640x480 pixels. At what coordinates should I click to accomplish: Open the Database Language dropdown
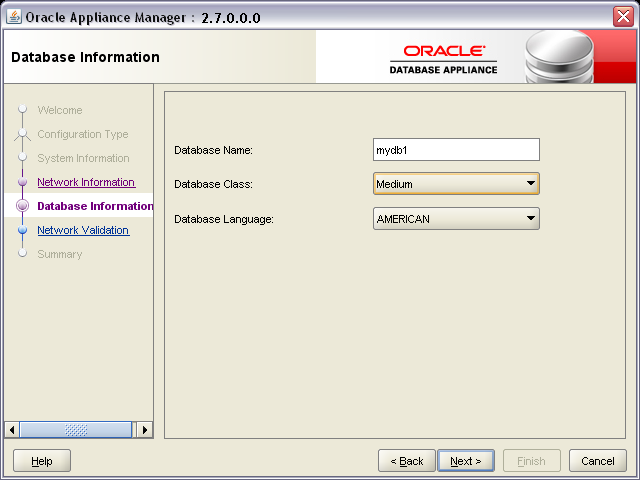pos(456,219)
